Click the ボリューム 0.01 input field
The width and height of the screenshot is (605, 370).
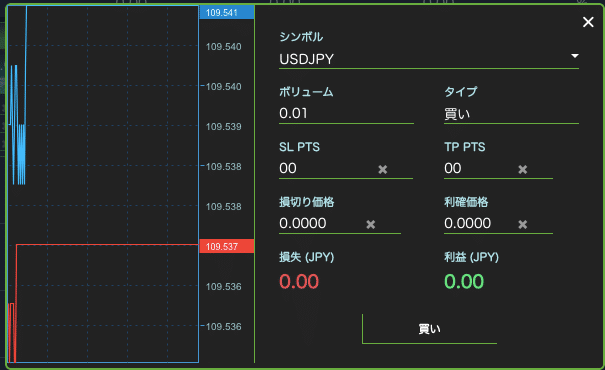click(346, 113)
